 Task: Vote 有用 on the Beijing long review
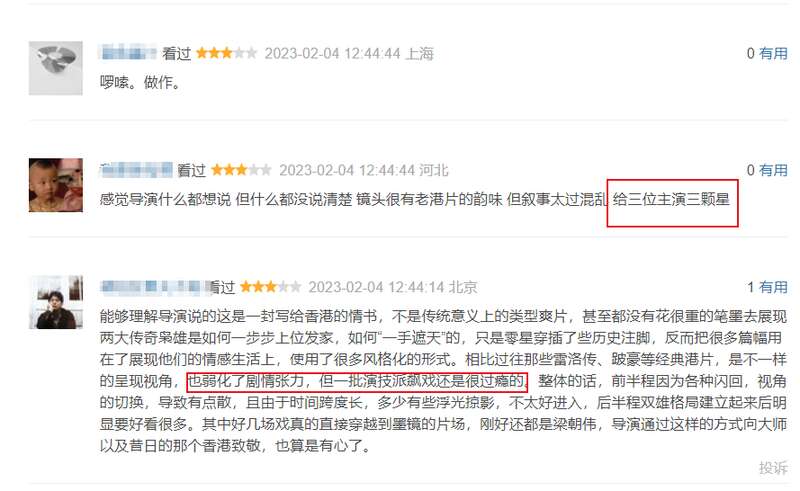point(772,287)
